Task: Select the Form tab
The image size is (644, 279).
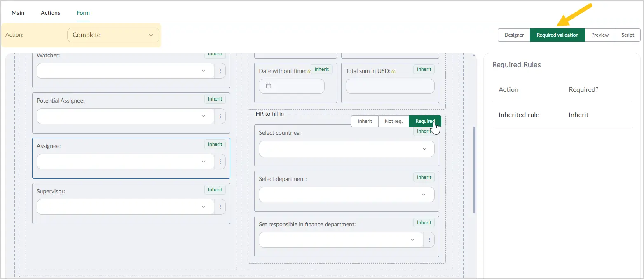Action: [83, 13]
